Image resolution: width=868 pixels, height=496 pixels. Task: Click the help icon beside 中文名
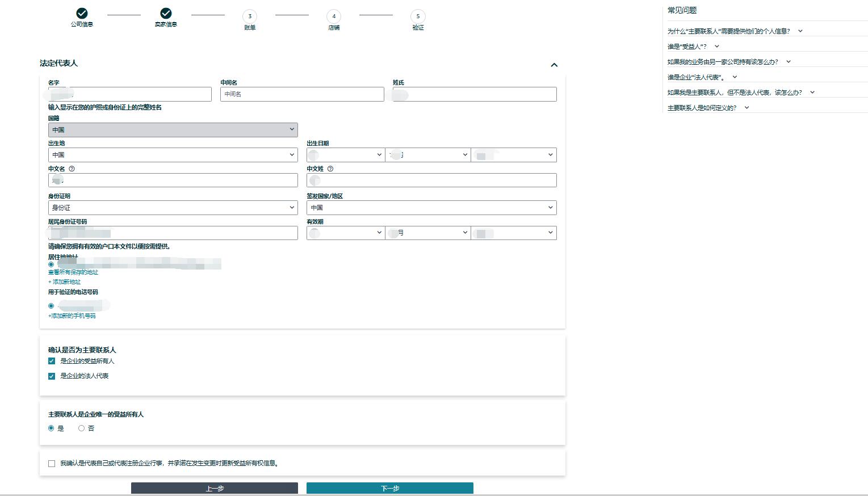72,169
